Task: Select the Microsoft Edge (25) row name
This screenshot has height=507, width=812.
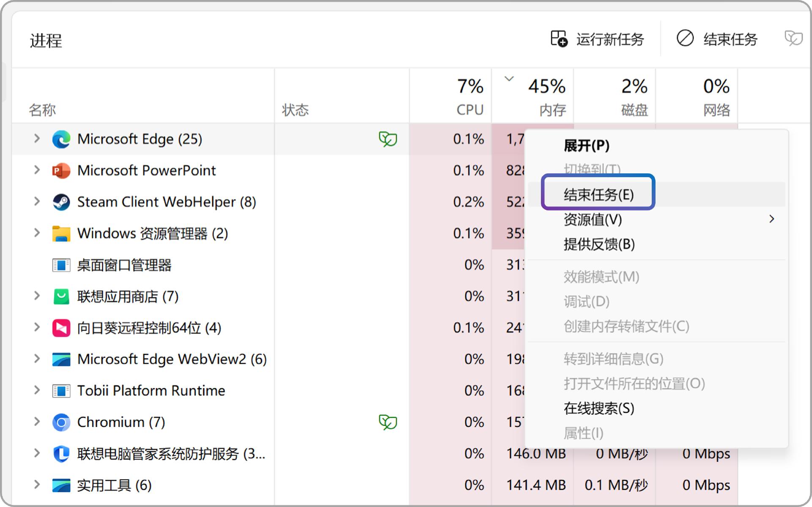Action: click(140, 139)
